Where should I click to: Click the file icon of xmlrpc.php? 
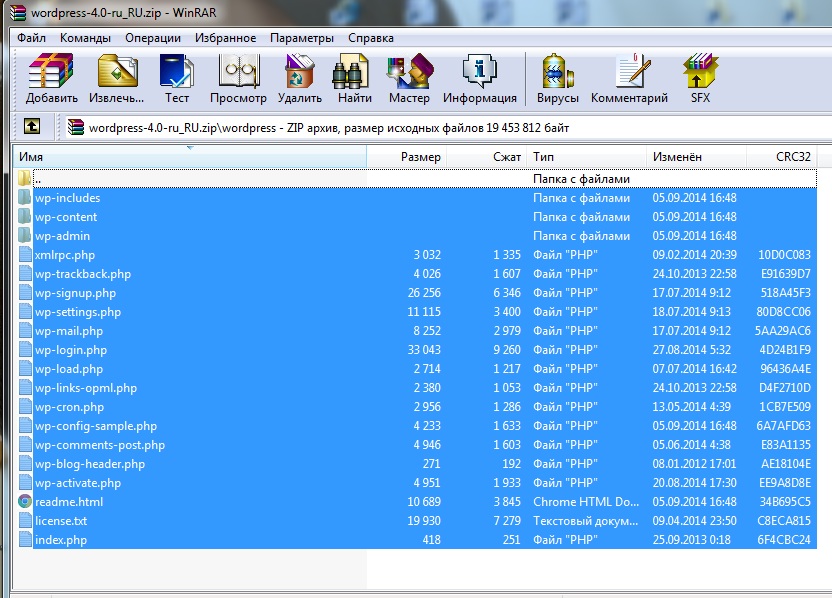tap(24, 255)
